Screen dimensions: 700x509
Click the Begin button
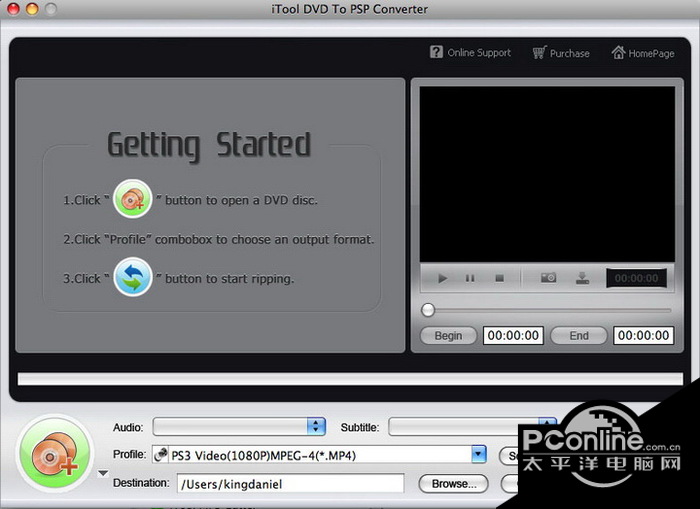click(448, 335)
